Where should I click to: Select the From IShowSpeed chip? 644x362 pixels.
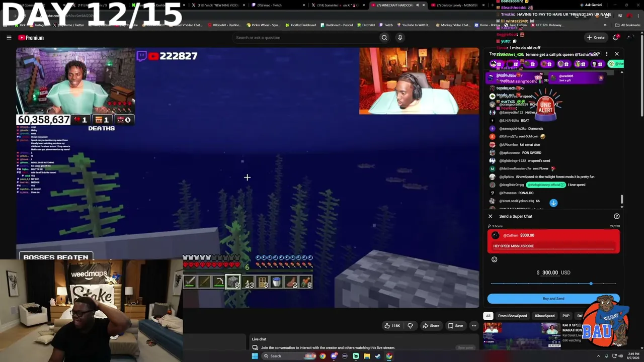click(513, 316)
